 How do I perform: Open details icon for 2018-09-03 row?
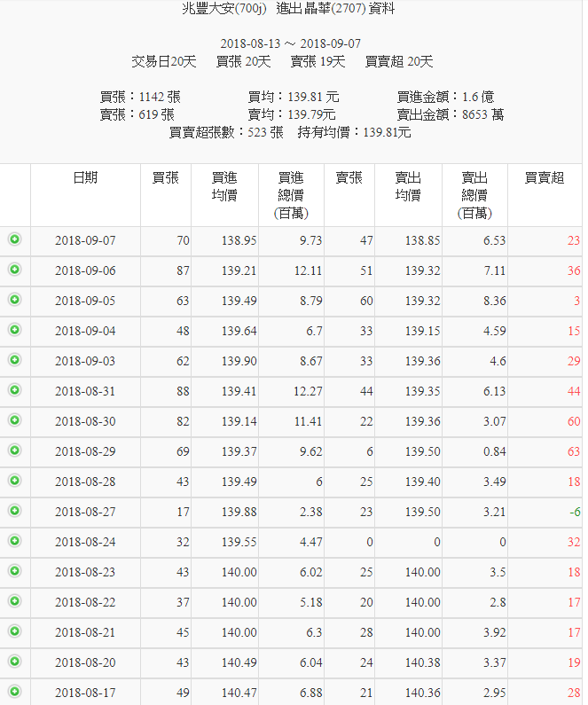tap(14, 360)
